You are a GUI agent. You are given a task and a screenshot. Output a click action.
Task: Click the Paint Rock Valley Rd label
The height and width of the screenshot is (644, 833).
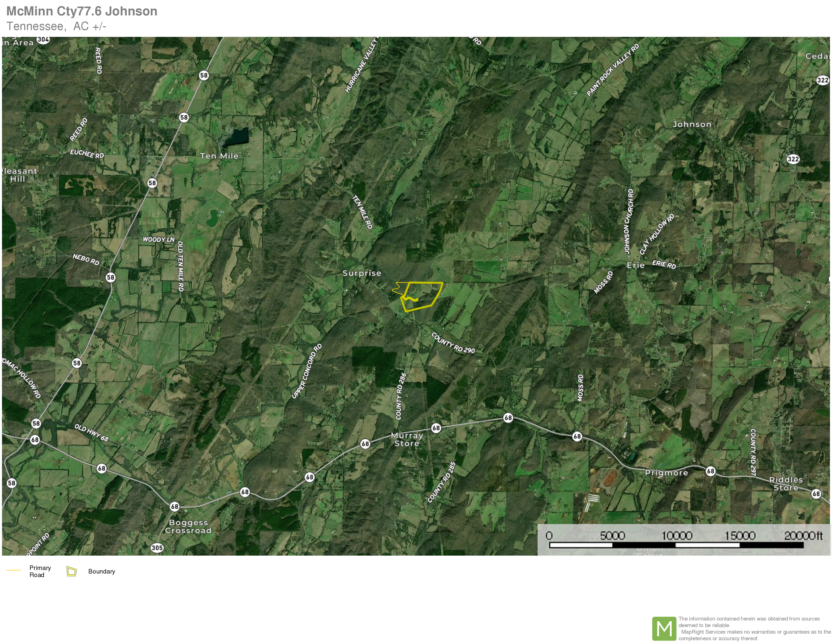click(x=613, y=70)
